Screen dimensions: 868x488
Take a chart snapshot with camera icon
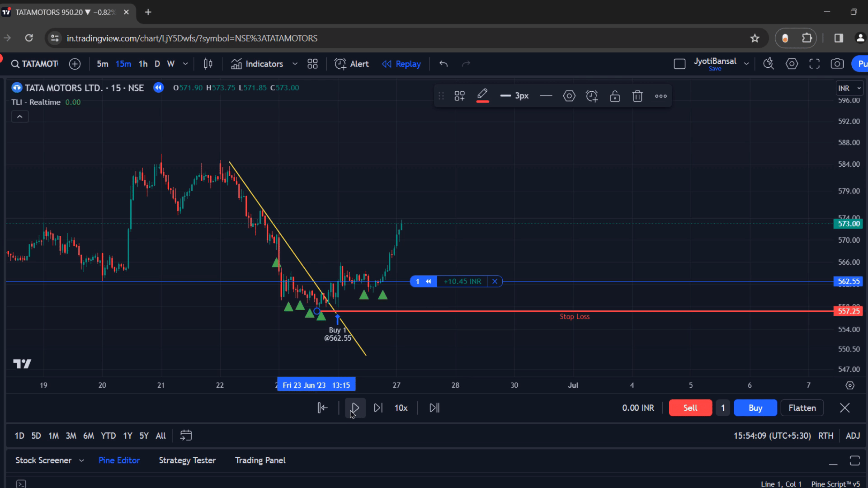(837, 64)
